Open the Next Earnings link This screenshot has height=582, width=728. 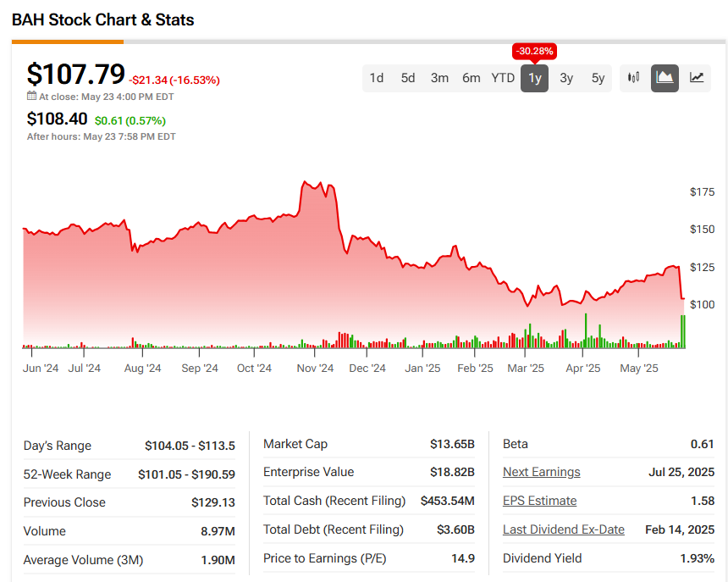point(542,472)
